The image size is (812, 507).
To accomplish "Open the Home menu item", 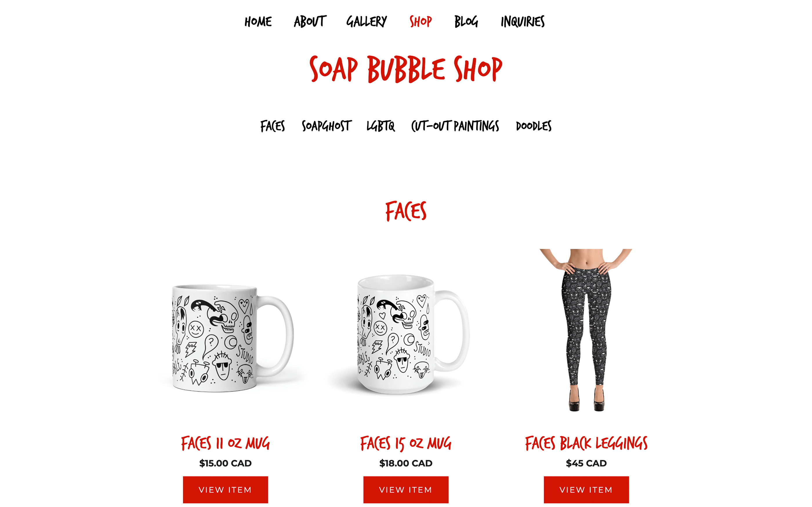I will tap(258, 22).
